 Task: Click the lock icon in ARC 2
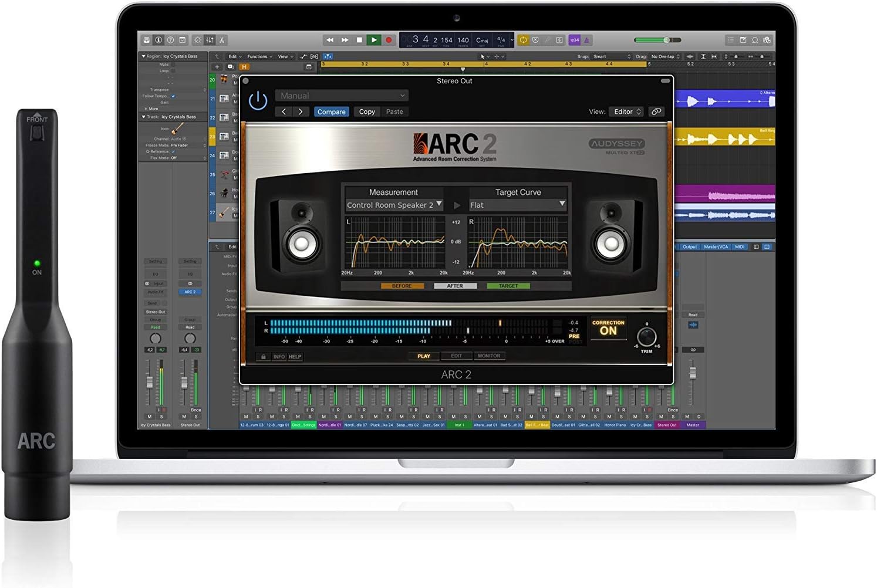pos(264,357)
